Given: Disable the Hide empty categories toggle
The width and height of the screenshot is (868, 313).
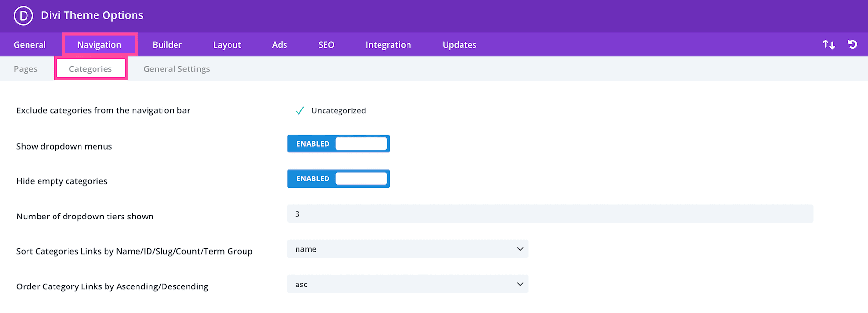Looking at the screenshot, I should pyautogui.click(x=339, y=179).
